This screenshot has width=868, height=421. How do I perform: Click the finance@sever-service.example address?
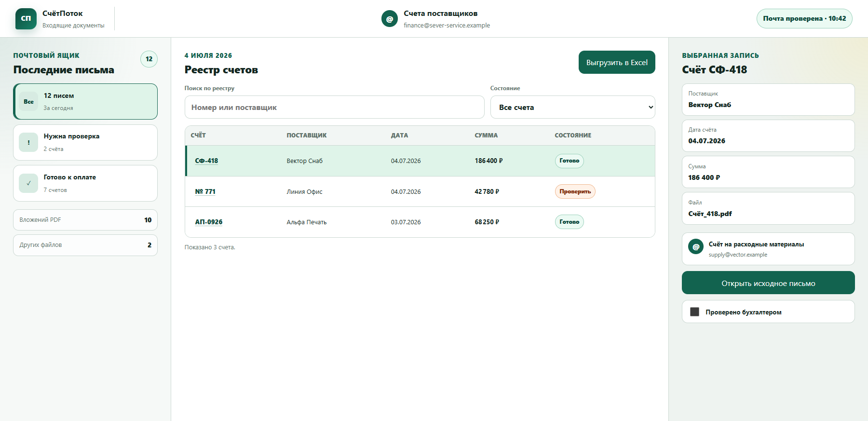click(447, 26)
